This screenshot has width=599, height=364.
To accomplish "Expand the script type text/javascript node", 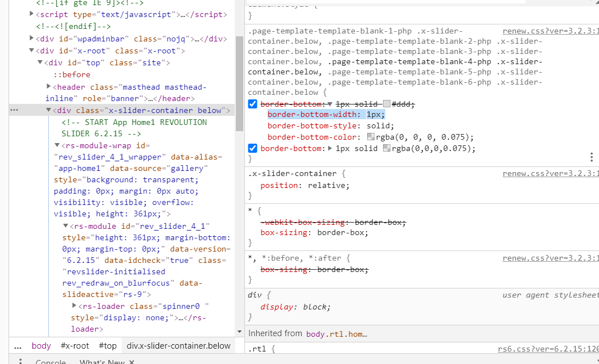I will (32, 14).
